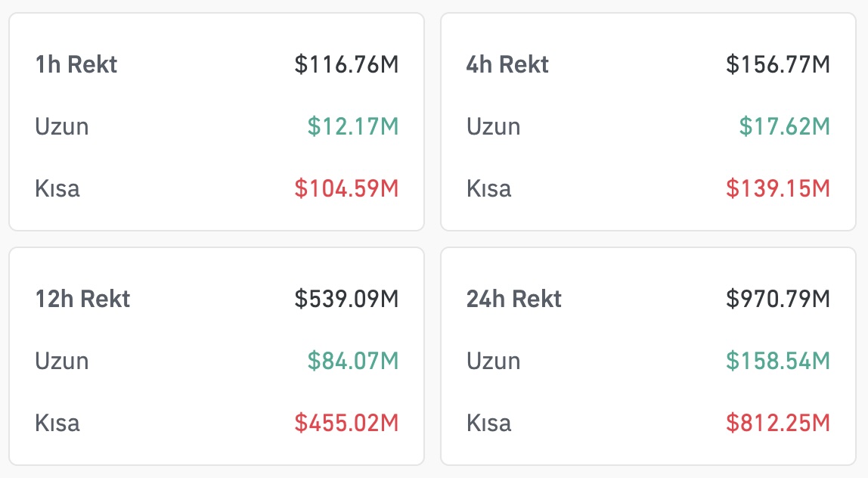Viewport: 868px width, 478px height.
Task: Select the 24h long value $158.54M
Action: (x=778, y=361)
